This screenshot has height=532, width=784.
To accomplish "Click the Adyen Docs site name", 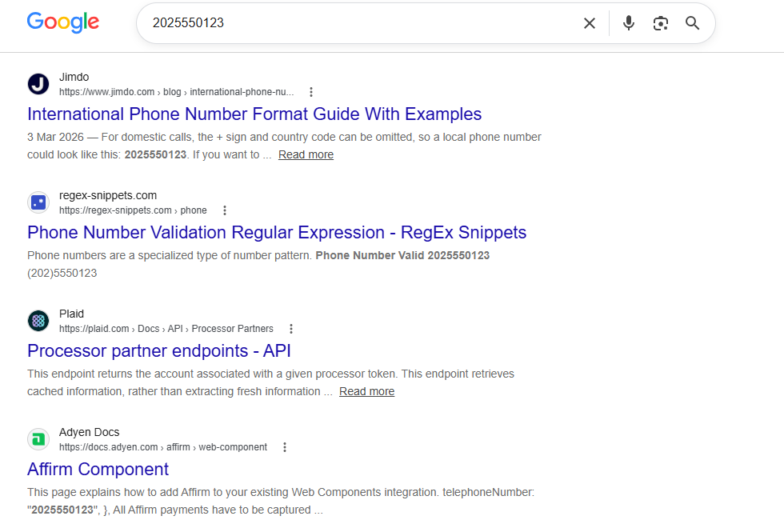I will 90,433.
